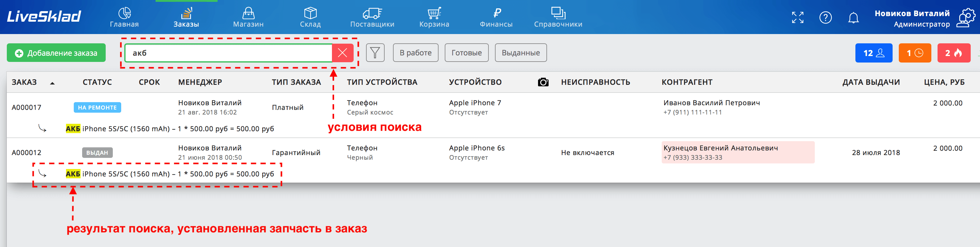Click ВЫДАН status badge

point(97,153)
